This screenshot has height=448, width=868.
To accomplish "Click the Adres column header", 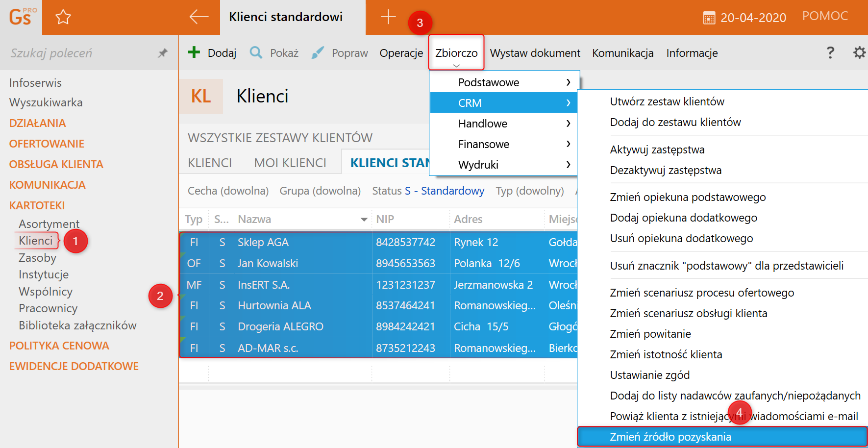I will [x=468, y=219].
